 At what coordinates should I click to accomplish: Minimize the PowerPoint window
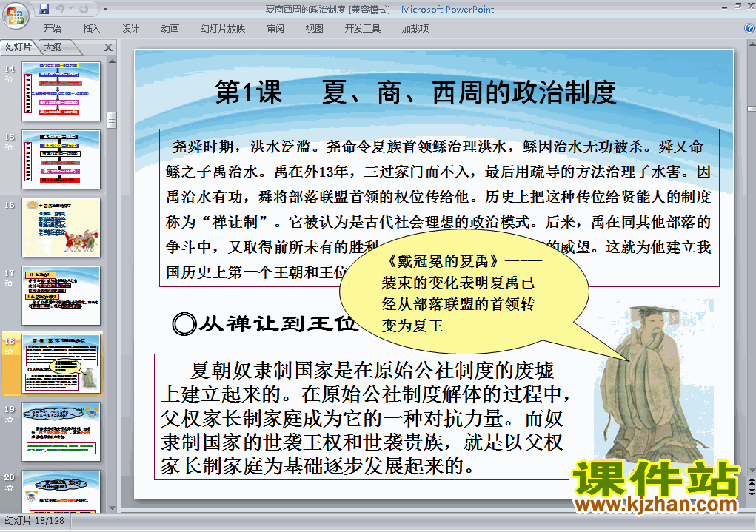click(724, 7)
